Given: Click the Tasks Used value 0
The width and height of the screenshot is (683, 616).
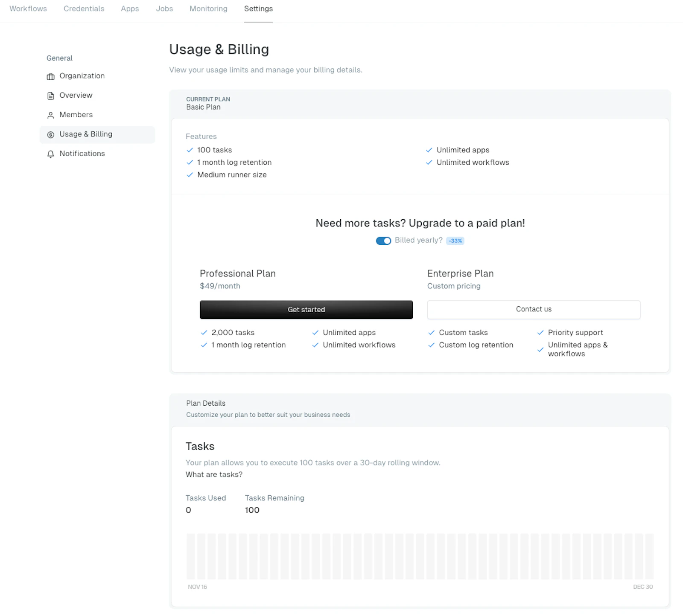Looking at the screenshot, I should pos(188,510).
